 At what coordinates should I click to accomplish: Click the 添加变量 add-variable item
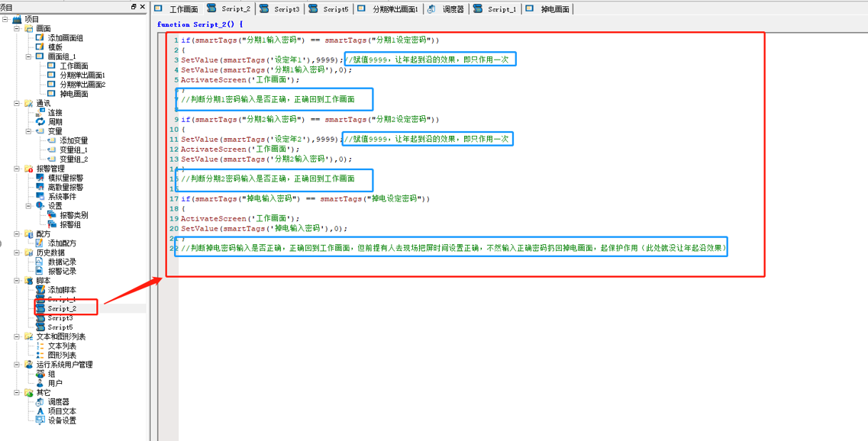[73, 140]
